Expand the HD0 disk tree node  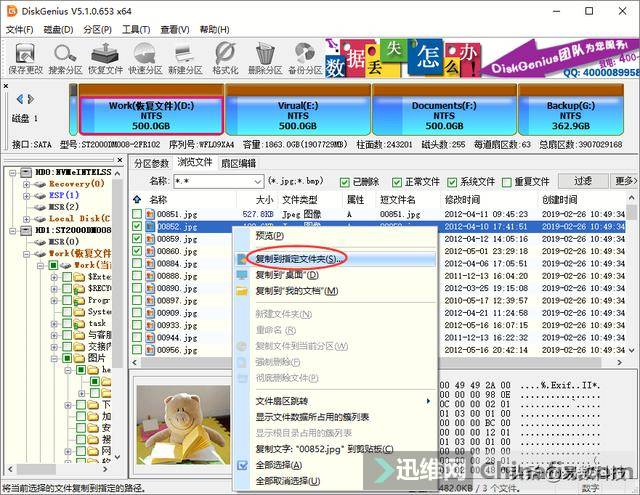(x=11, y=173)
